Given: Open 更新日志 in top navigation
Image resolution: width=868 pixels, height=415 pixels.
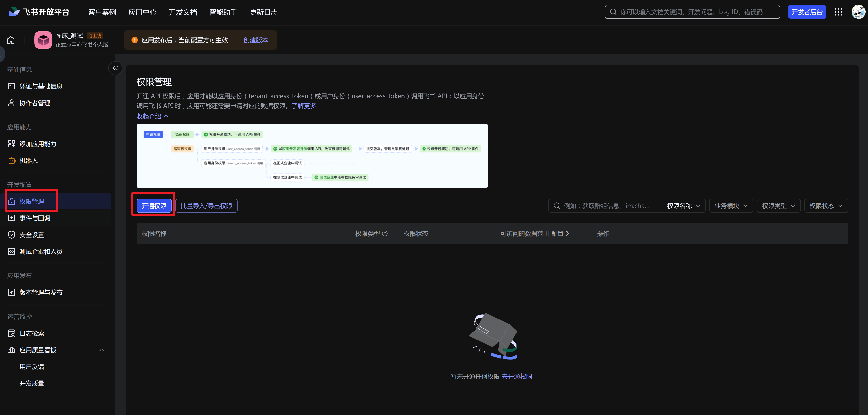Looking at the screenshot, I should pos(264,12).
